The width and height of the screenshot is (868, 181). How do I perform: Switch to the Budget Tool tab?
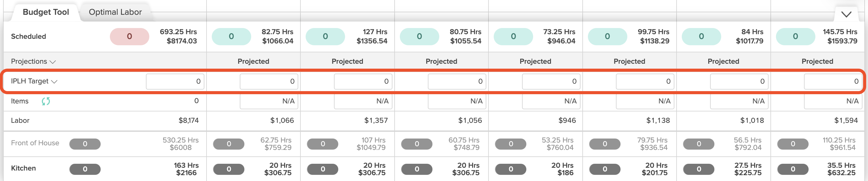(46, 12)
